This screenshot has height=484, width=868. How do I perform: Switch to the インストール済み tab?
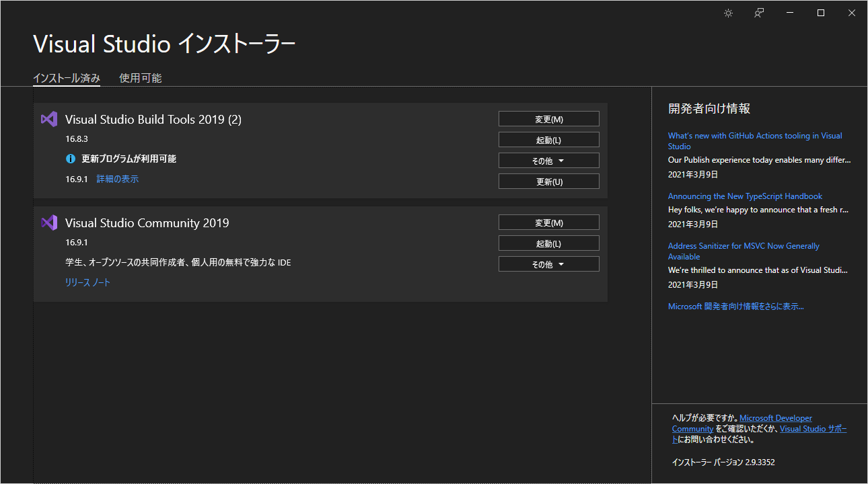click(67, 78)
